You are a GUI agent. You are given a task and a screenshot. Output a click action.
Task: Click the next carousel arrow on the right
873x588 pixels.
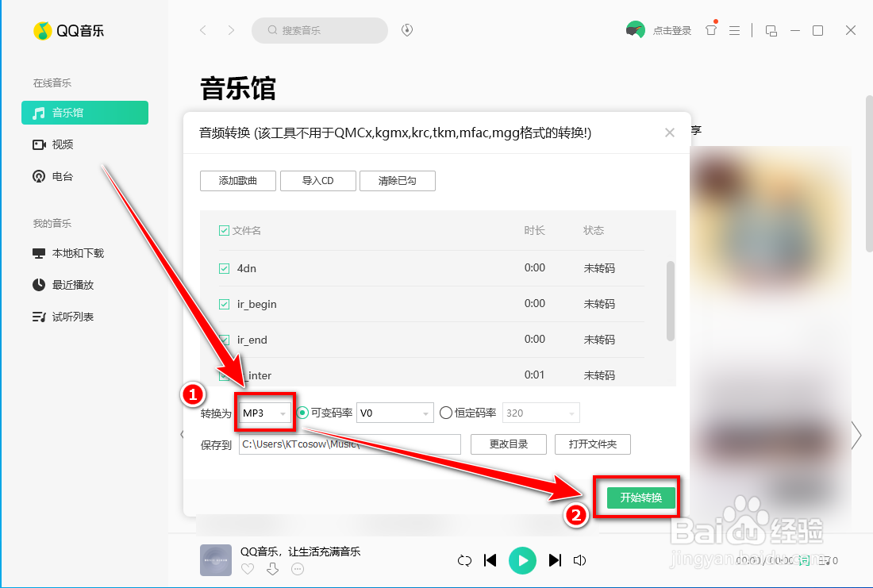[x=856, y=435]
